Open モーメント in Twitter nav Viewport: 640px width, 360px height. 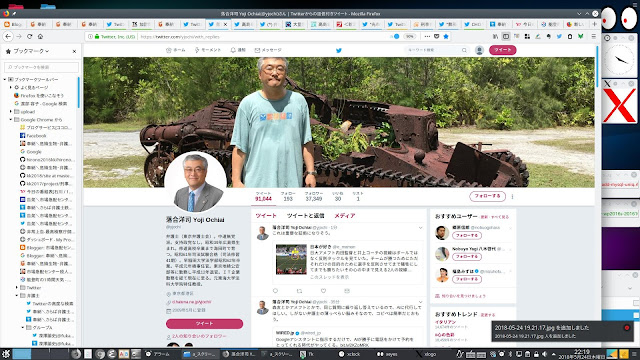click(208, 50)
